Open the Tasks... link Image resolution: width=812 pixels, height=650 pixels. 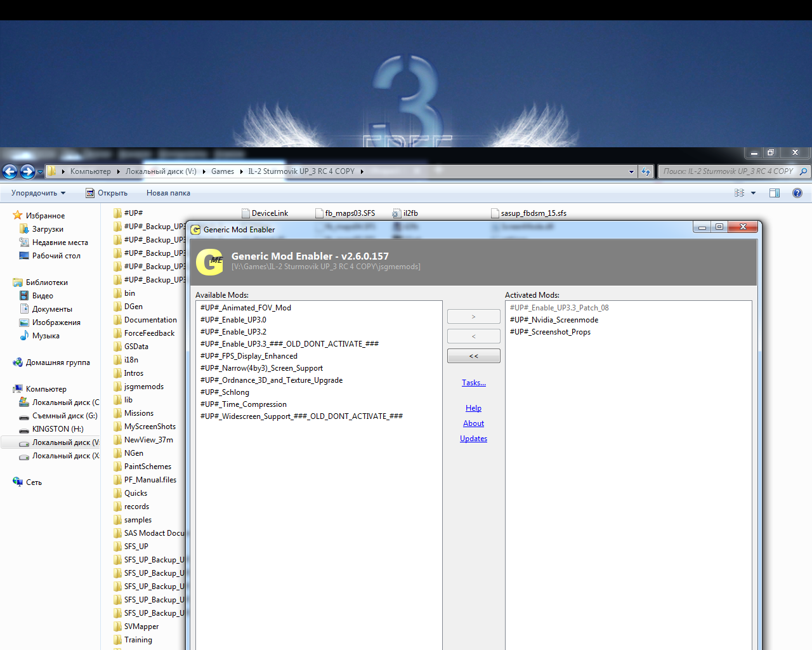point(474,383)
